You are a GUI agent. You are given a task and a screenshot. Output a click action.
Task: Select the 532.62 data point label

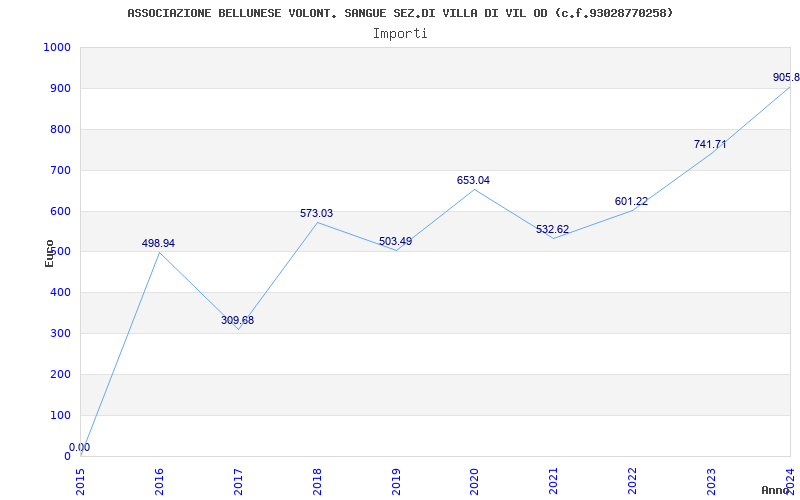[x=553, y=229]
